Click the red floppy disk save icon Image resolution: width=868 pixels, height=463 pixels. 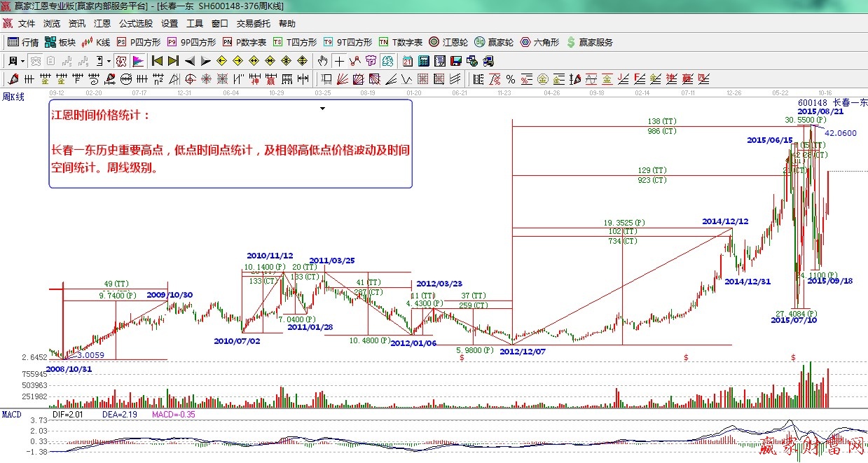pyautogui.click(x=455, y=61)
